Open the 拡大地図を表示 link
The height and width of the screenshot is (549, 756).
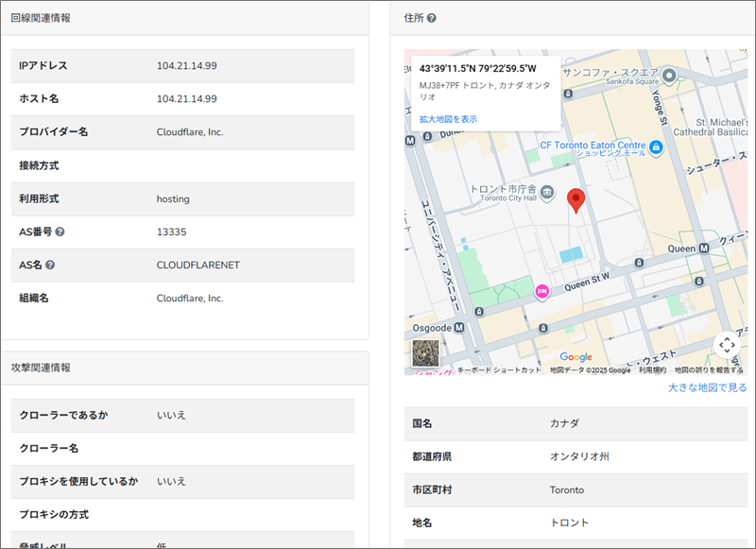(448, 119)
